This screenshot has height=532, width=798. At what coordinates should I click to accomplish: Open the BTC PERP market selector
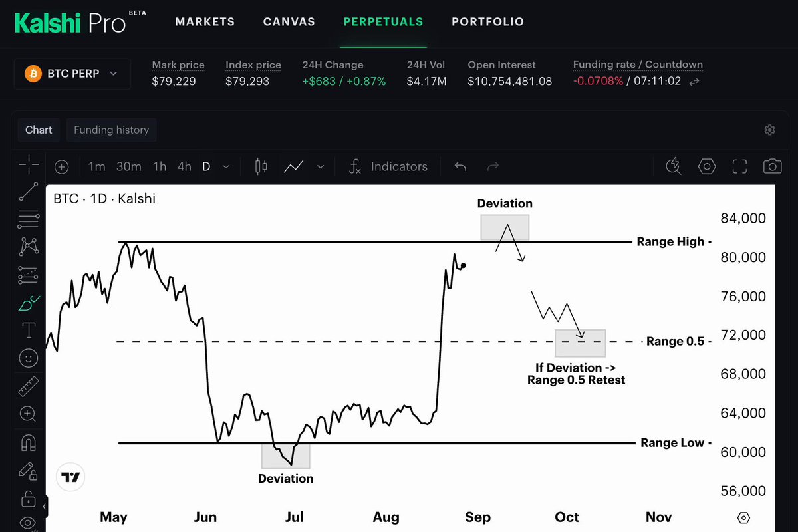72,74
